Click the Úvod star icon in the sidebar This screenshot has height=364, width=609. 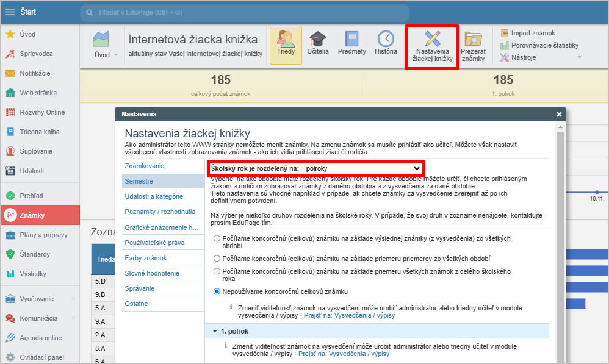[x=10, y=34]
